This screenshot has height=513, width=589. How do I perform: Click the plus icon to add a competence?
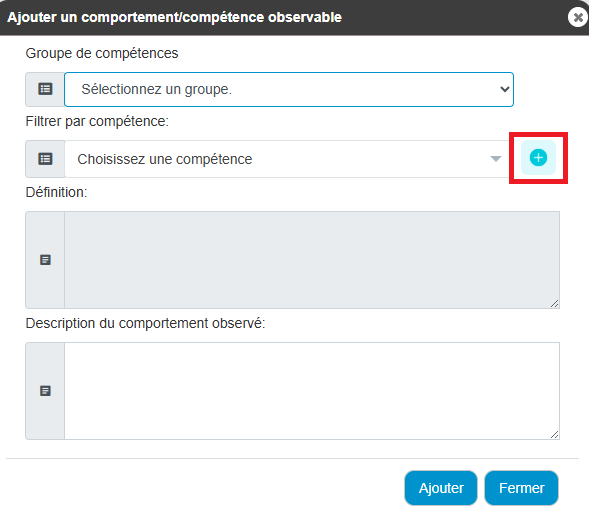coord(538,158)
